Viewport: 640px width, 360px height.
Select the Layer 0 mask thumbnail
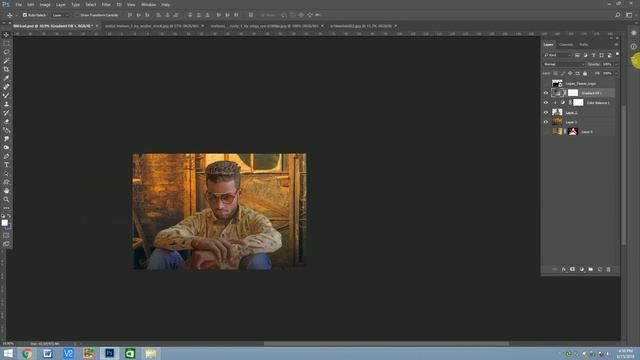tap(573, 131)
